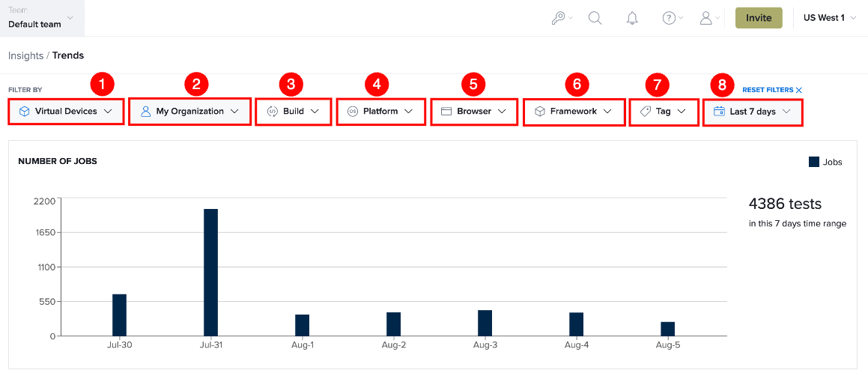Viewport: 868px width, 379px height.
Task: Click the tag icon in Tag filter
Action: (x=646, y=111)
